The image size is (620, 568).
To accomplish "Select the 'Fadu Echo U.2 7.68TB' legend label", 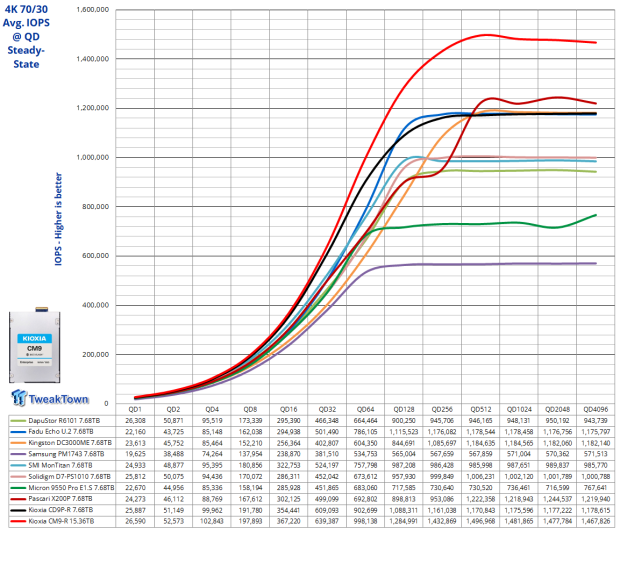I will pyautogui.click(x=61, y=432).
